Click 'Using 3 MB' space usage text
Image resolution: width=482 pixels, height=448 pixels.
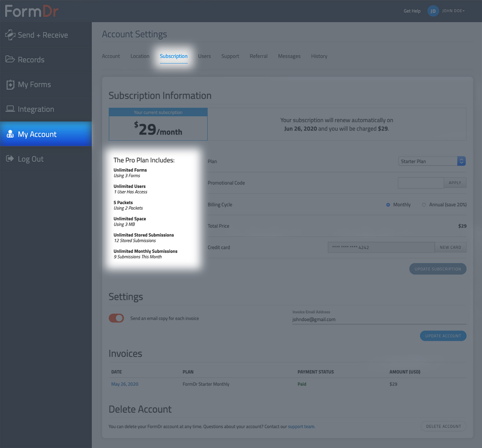pyautogui.click(x=124, y=224)
